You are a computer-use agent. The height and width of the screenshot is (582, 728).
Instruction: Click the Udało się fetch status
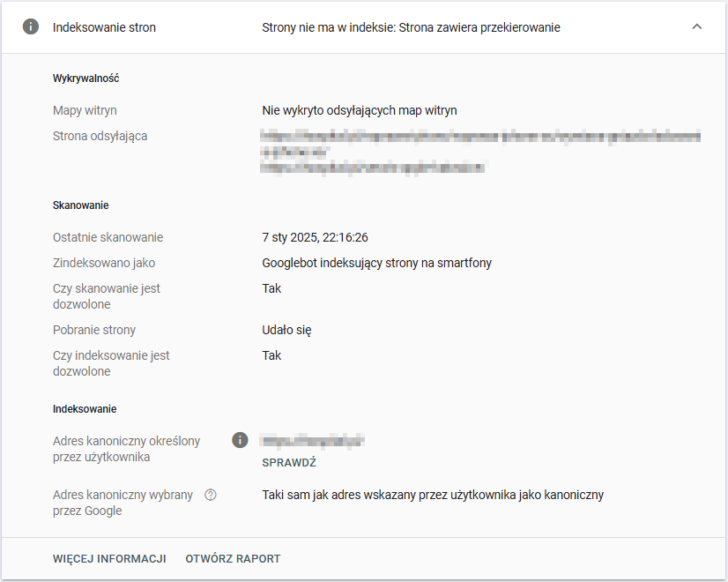[286, 330]
